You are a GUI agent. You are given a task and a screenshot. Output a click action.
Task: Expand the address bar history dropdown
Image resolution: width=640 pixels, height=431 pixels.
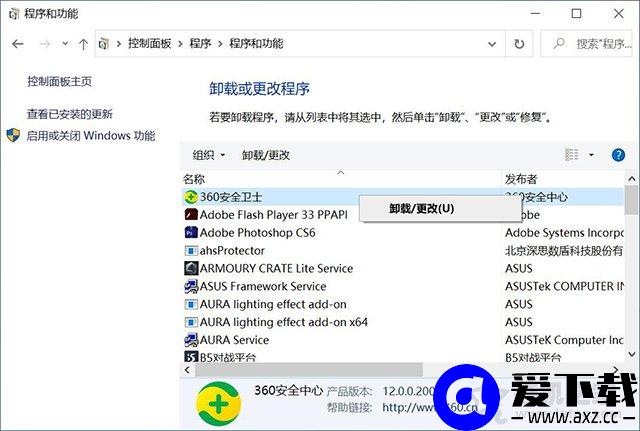click(x=492, y=44)
